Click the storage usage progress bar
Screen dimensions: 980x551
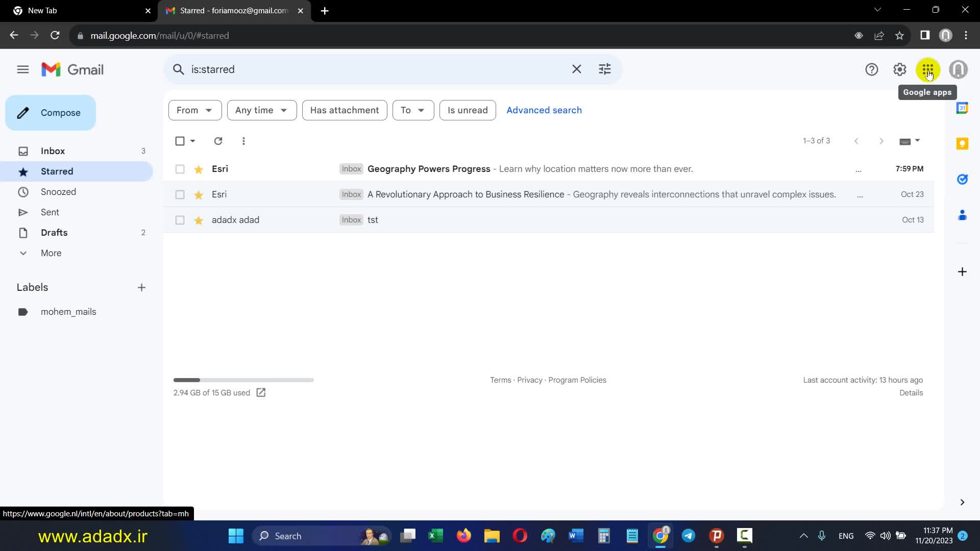243,380
